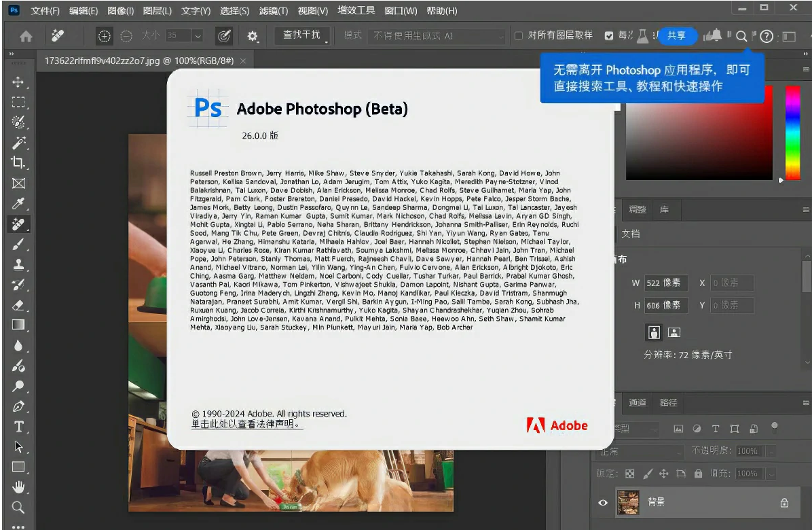This screenshot has height=530, width=812.
Task: Select the Blur tool
Action: (18, 346)
